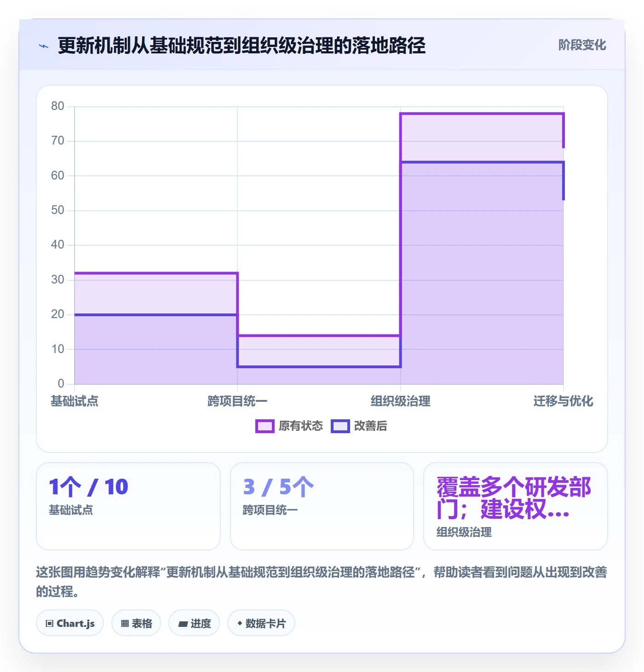Click the 数据卡片 tag label

(x=265, y=624)
